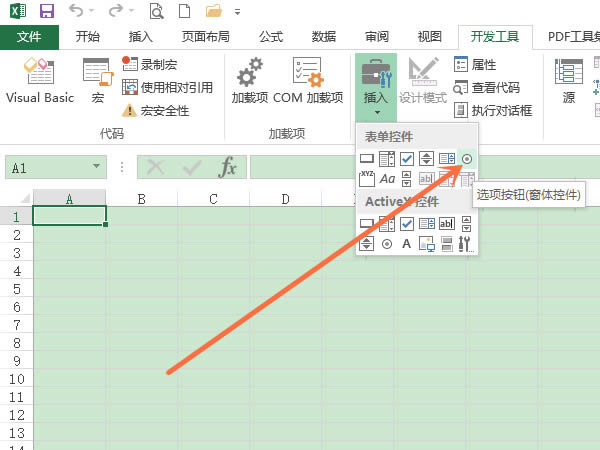This screenshot has width=600, height=450.
Task: Insert an ActiveX Check Box
Action: [407, 224]
